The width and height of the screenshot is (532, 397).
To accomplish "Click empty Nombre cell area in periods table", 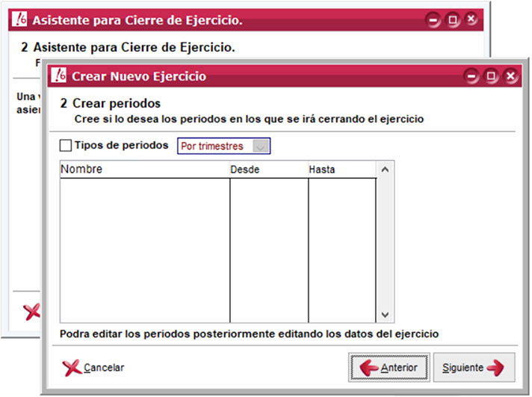I will [145, 250].
